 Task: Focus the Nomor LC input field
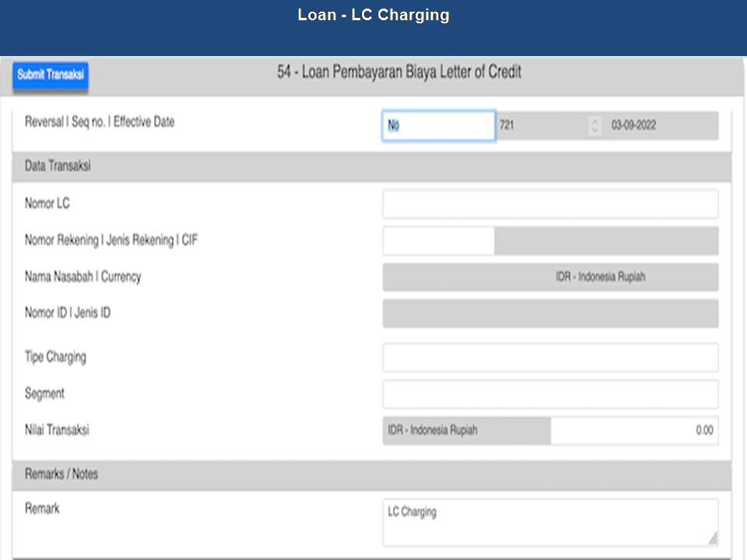550,204
